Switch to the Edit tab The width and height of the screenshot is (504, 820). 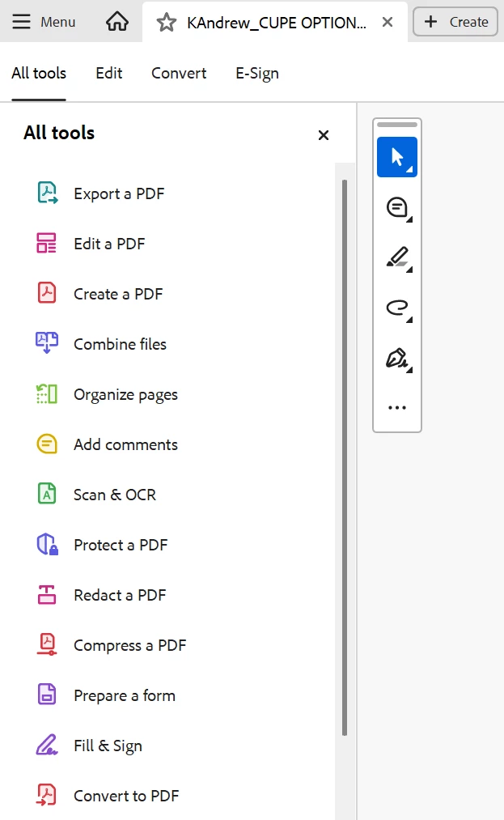tap(108, 73)
